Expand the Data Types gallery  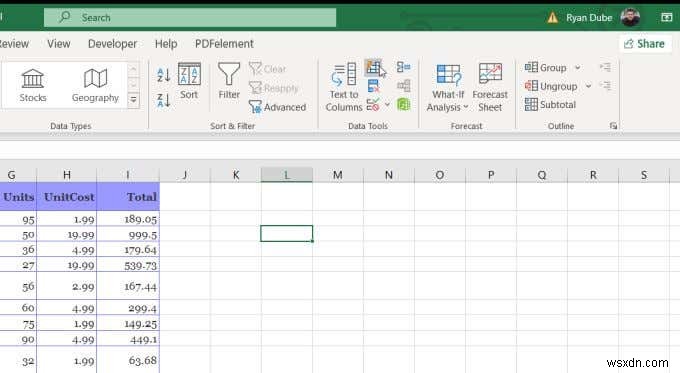[134, 100]
